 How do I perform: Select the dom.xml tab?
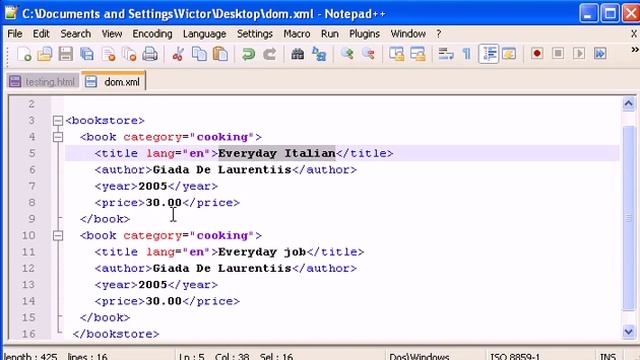click(x=113, y=81)
